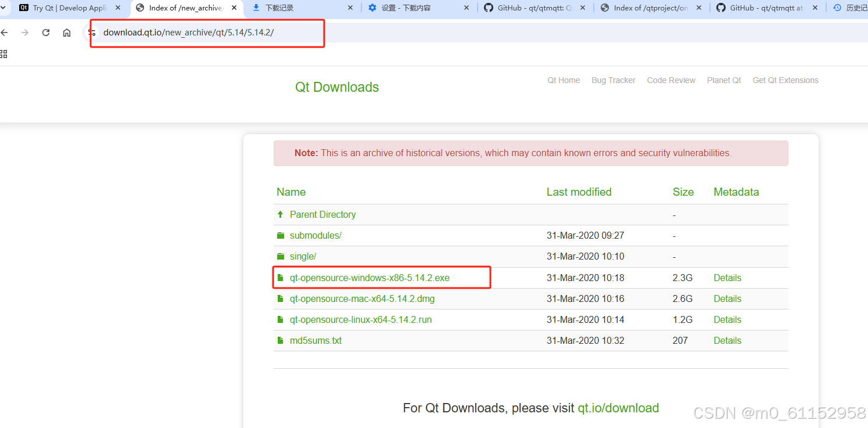Open the Planet Qt link
The image size is (868, 428).
pos(723,80)
